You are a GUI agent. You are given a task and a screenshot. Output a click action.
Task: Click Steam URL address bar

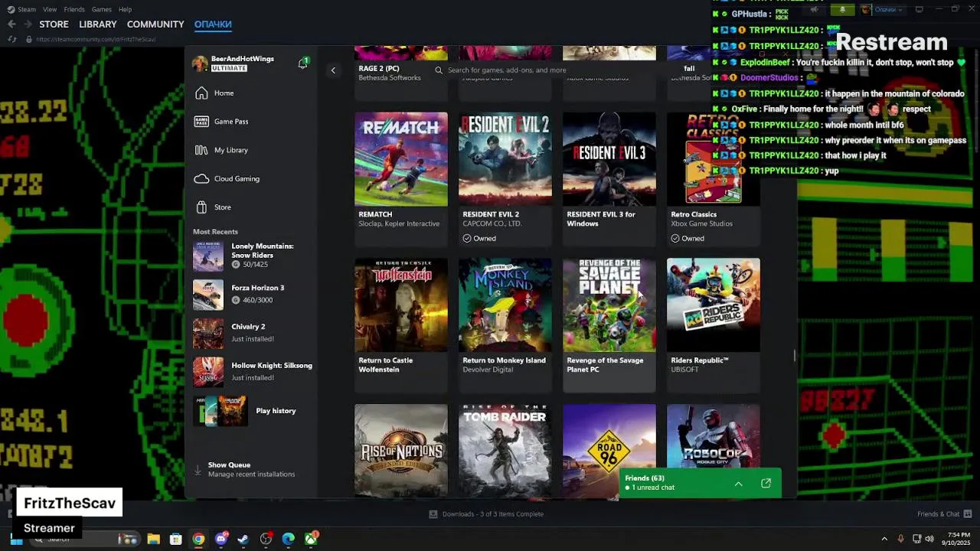[96, 39]
